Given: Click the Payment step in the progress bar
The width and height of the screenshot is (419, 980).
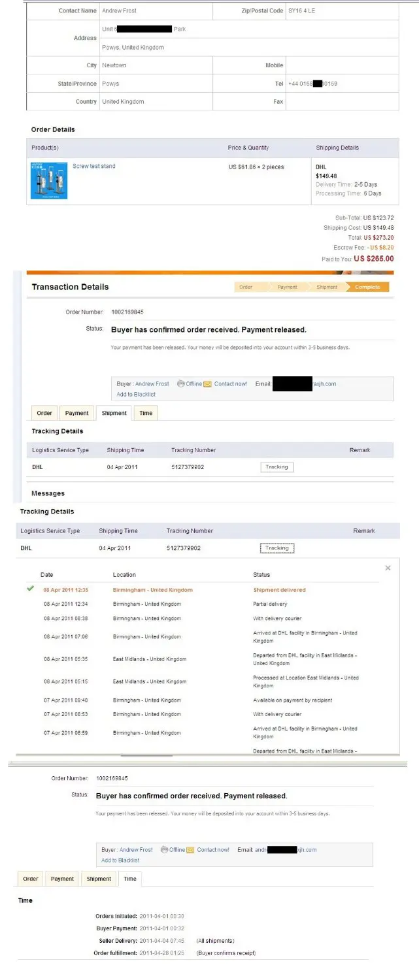Looking at the screenshot, I should 287,287.
